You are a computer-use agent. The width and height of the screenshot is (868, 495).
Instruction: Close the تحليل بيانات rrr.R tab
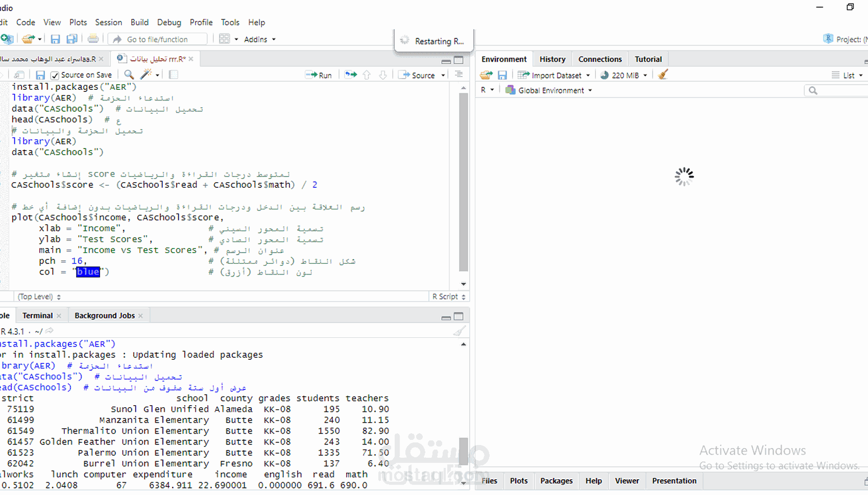coord(191,59)
